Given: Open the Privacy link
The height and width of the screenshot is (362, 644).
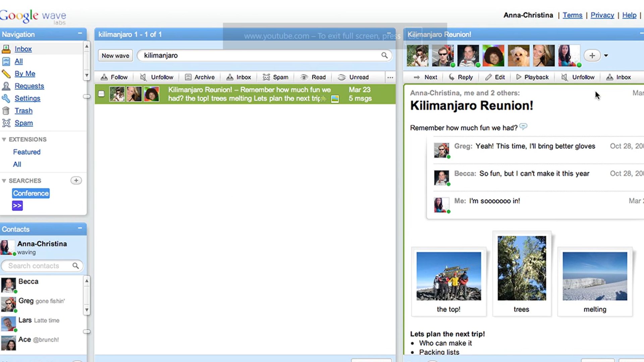Looking at the screenshot, I should click(x=602, y=15).
